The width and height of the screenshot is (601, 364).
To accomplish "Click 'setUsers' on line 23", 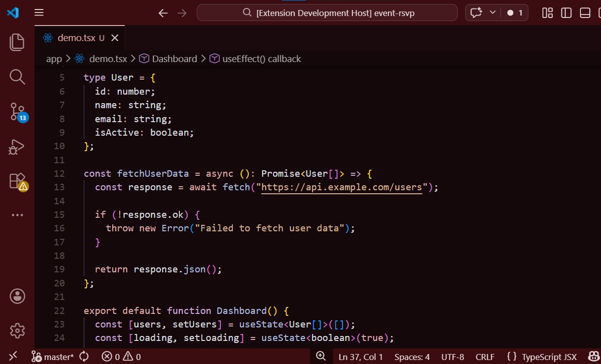I will pyautogui.click(x=195, y=324).
